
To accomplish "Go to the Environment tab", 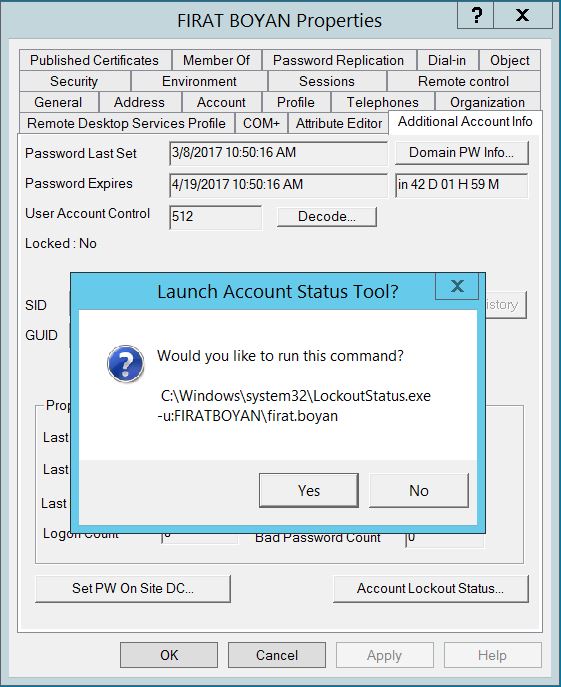I will click(199, 81).
